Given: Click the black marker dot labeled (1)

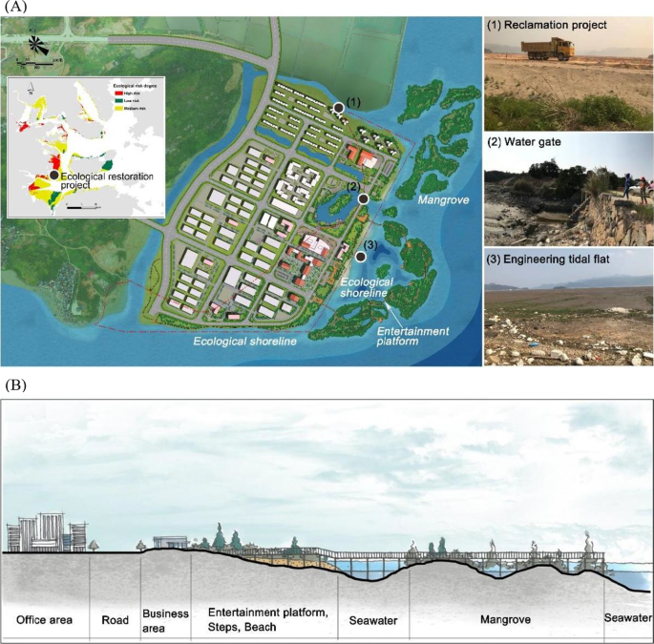Looking at the screenshot, I should click(x=339, y=108).
